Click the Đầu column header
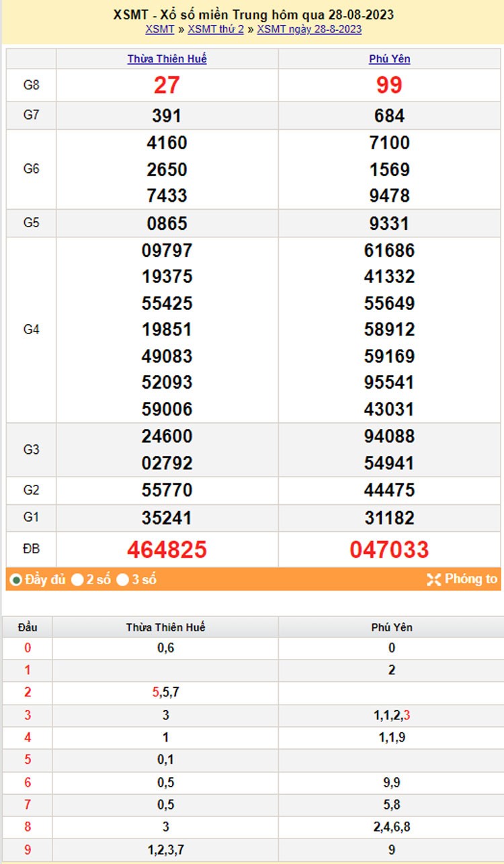 tap(28, 627)
